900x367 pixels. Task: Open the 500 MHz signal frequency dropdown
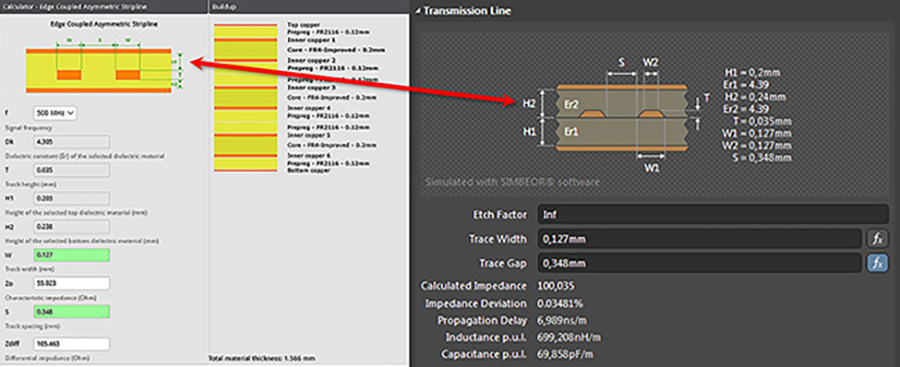(55, 113)
